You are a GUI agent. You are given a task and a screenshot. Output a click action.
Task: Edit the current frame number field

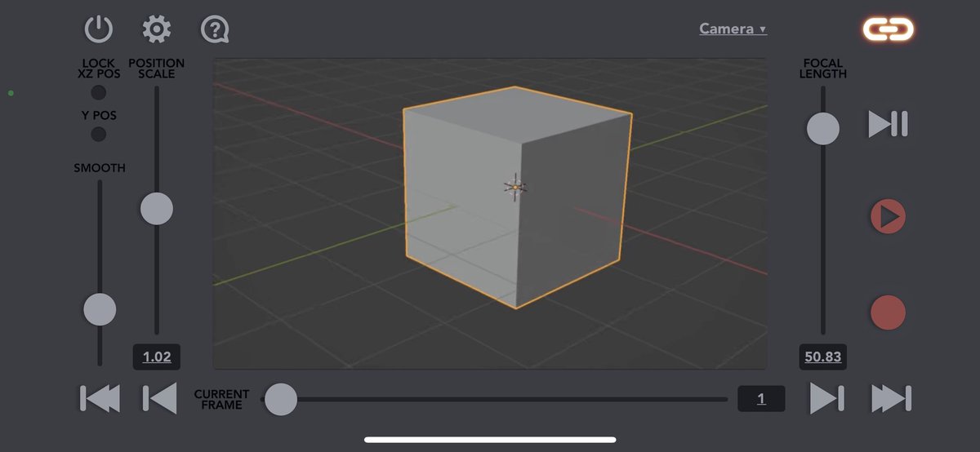click(x=761, y=399)
